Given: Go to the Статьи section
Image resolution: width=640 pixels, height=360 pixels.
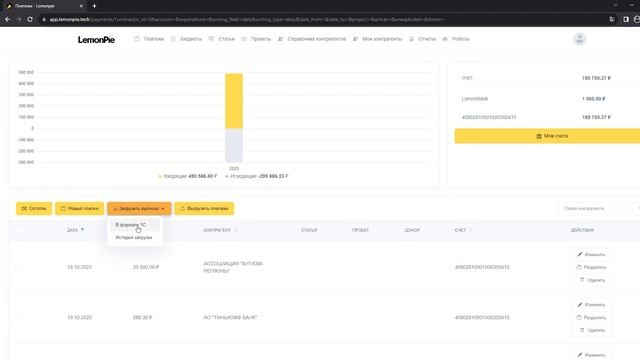Looking at the screenshot, I should (x=222, y=39).
